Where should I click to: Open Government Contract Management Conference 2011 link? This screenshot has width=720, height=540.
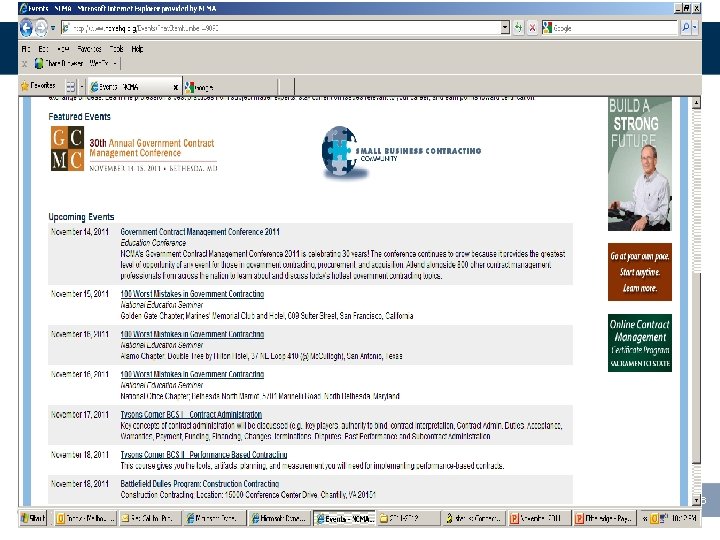pyautogui.click(x=200, y=231)
